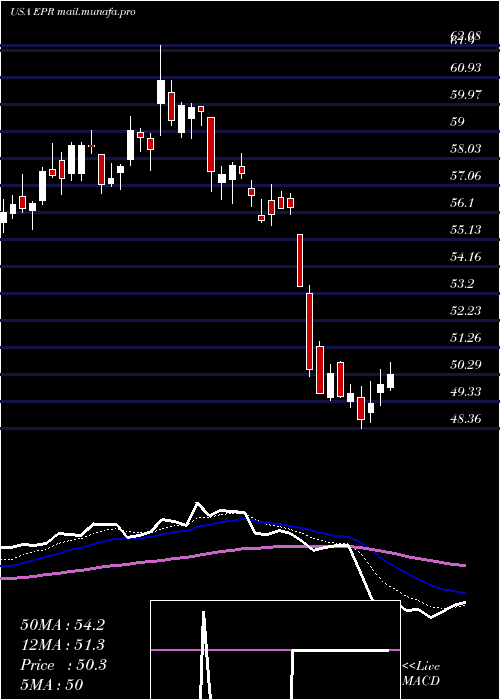Select the 53.2 price axis label

(461, 284)
